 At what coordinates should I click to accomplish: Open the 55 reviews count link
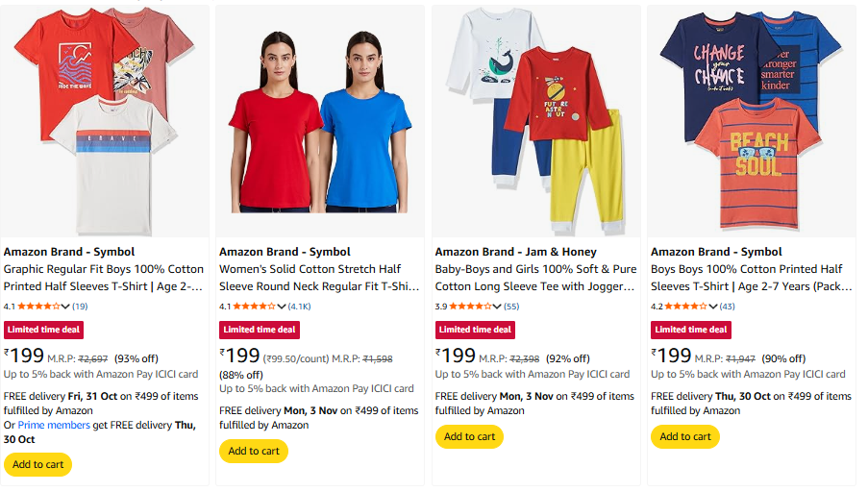511,307
